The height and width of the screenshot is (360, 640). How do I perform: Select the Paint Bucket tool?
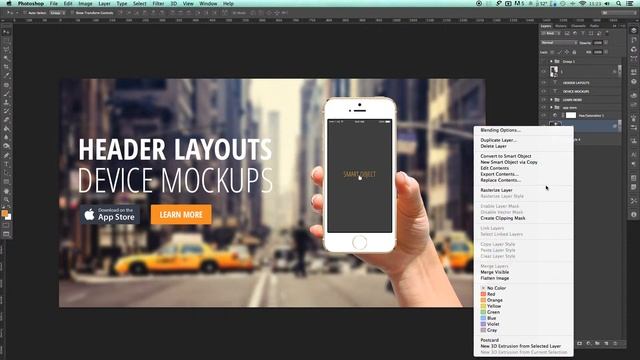(x=6, y=129)
